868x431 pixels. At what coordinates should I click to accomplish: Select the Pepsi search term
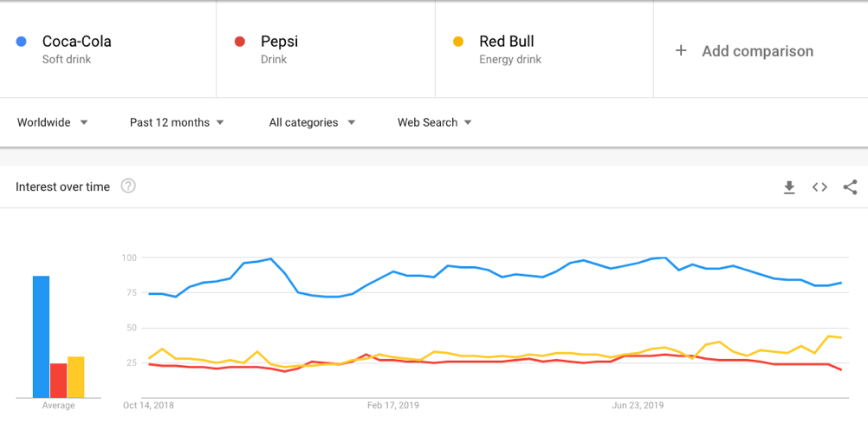click(279, 42)
